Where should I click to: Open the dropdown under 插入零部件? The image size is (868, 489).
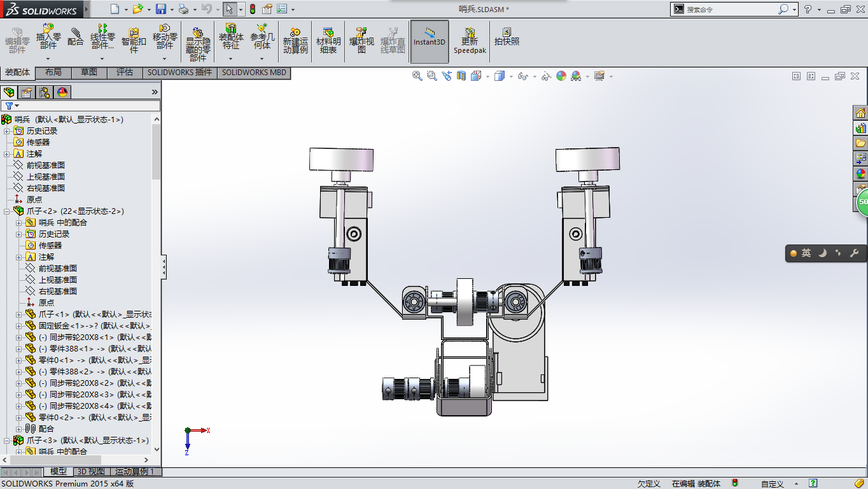coord(48,59)
